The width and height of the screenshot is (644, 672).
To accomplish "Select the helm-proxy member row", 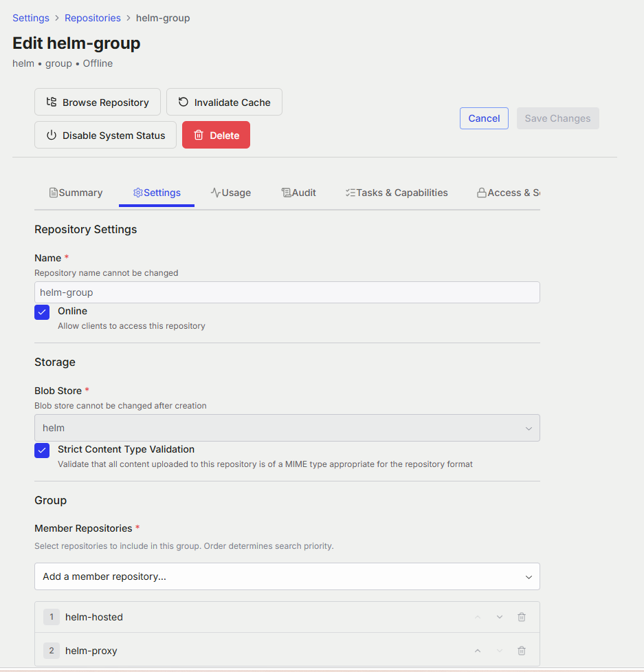I will coord(287,651).
